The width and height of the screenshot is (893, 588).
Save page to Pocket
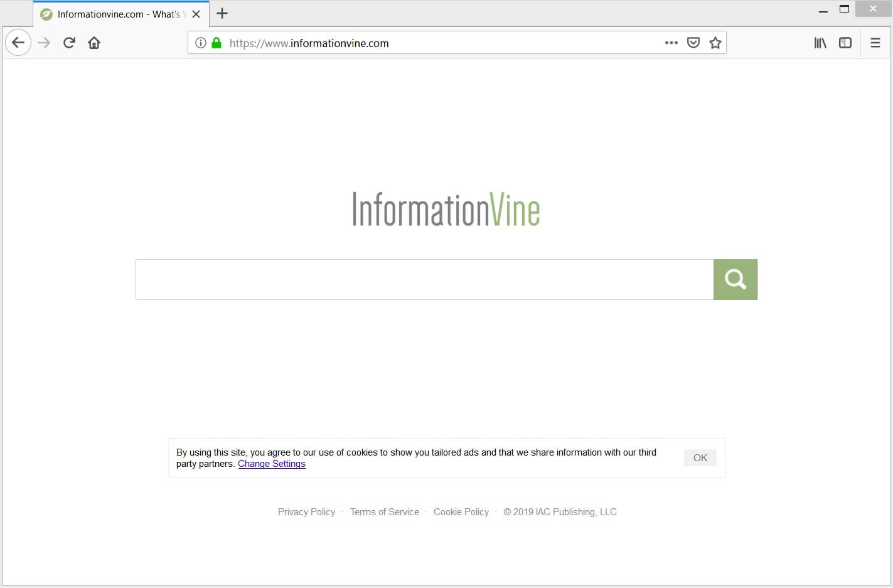(x=693, y=43)
